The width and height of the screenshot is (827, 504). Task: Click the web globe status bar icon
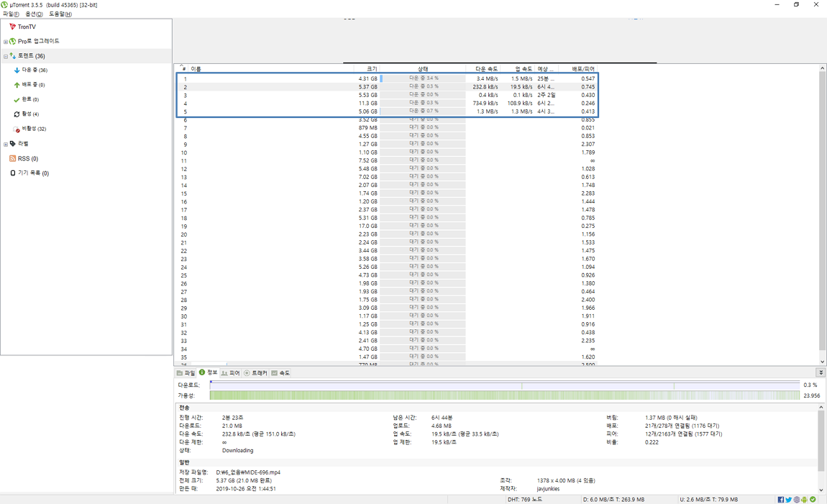(796, 499)
